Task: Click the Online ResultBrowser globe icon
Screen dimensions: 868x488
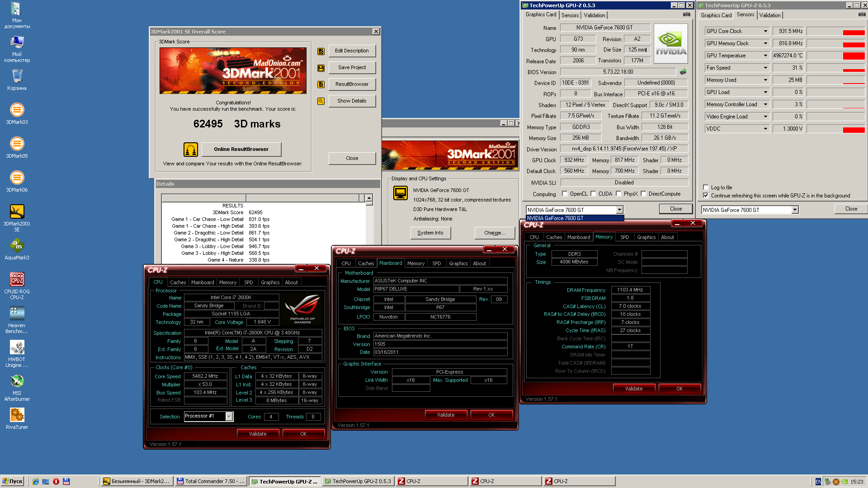Action: (191, 149)
